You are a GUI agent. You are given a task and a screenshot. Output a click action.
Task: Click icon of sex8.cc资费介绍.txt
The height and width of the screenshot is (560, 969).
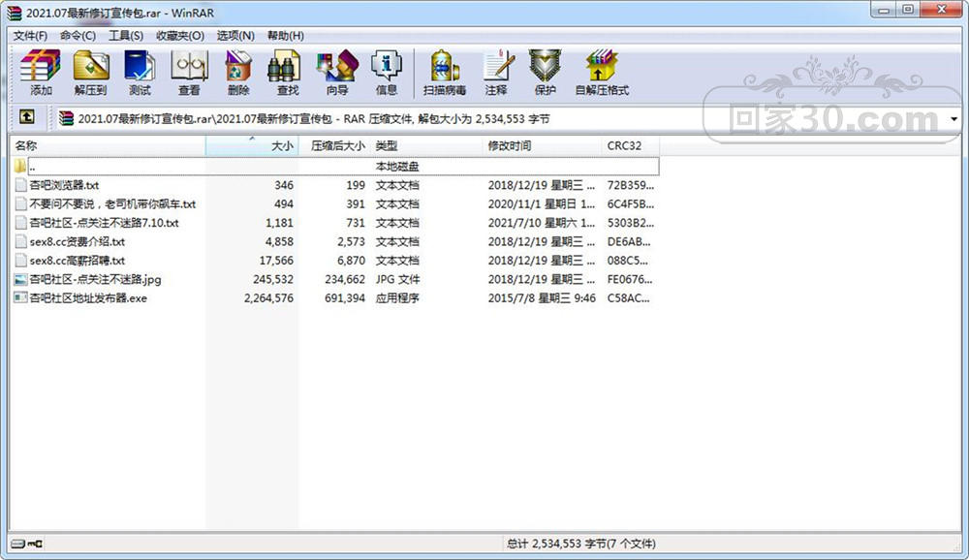[x=20, y=241]
